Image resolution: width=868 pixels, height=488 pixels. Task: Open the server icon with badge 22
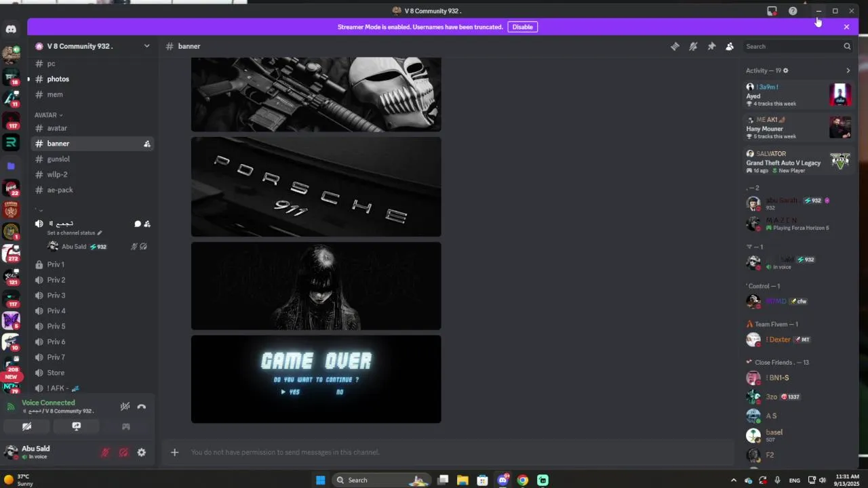(x=11, y=188)
